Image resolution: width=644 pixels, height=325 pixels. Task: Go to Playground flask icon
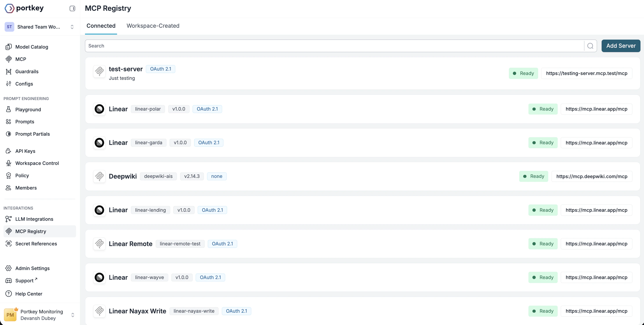pos(9,109)
